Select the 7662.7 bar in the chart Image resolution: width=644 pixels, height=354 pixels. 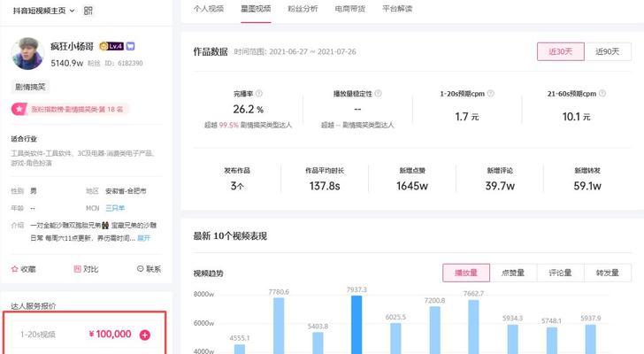tap(473, 327)
